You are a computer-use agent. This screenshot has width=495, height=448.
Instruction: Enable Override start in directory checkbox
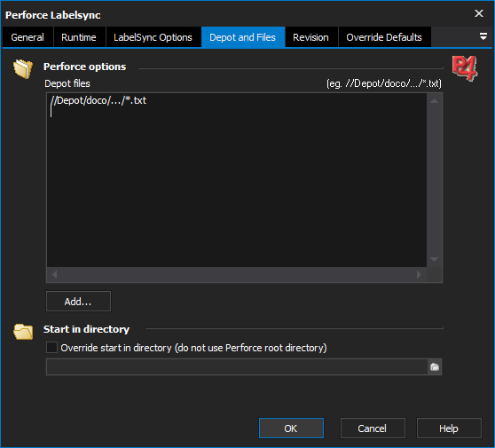click(x=51, y=348)
